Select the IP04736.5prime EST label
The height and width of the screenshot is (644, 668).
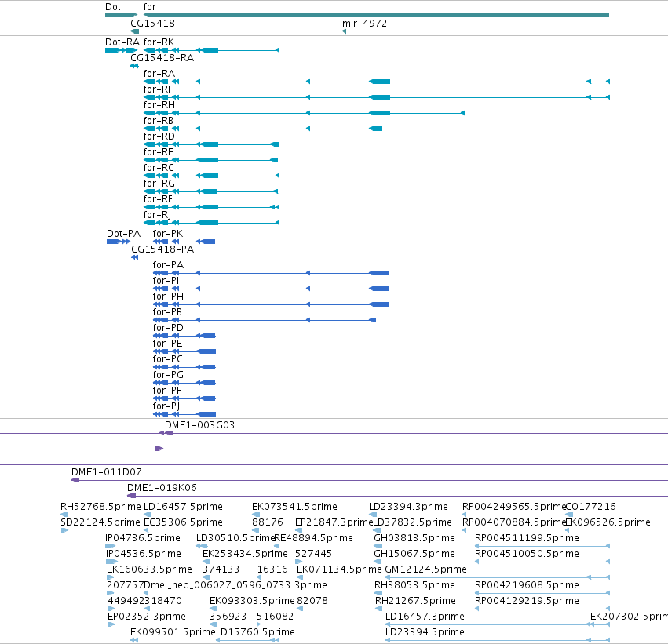point(143,538)
